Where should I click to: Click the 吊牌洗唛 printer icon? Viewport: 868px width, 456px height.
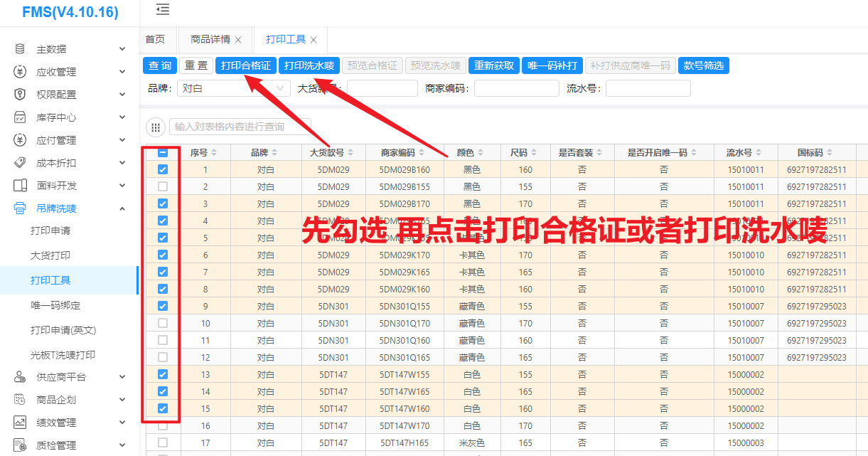20,208
